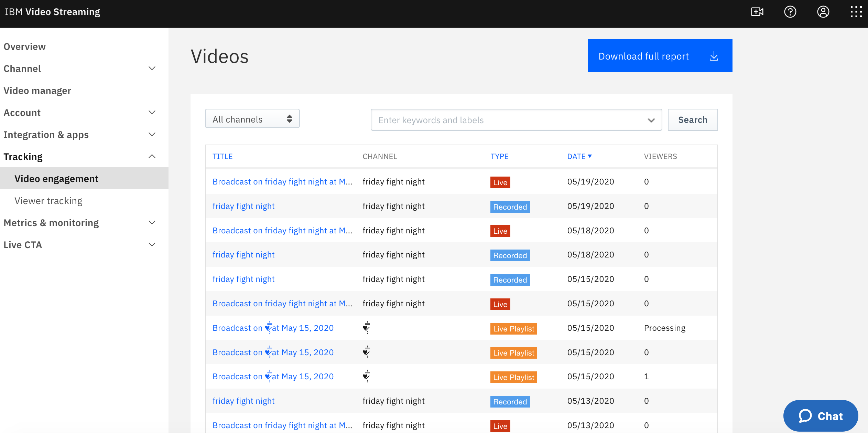The width and height of the screenshot is (868, 433).
Task: Open the keywords and labels dropdown
Action: tap(651, 119)
